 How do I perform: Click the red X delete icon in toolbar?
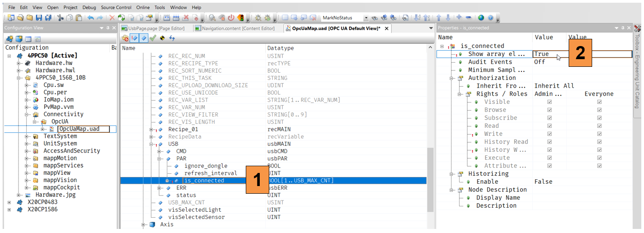click(112, 18)
